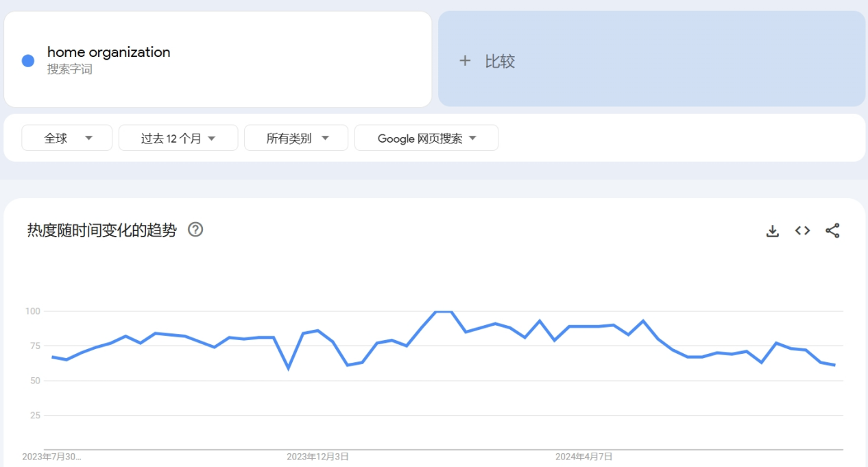Open the 全球 region dropdown
Screen dimensions: 868x467
coord(67,137)
